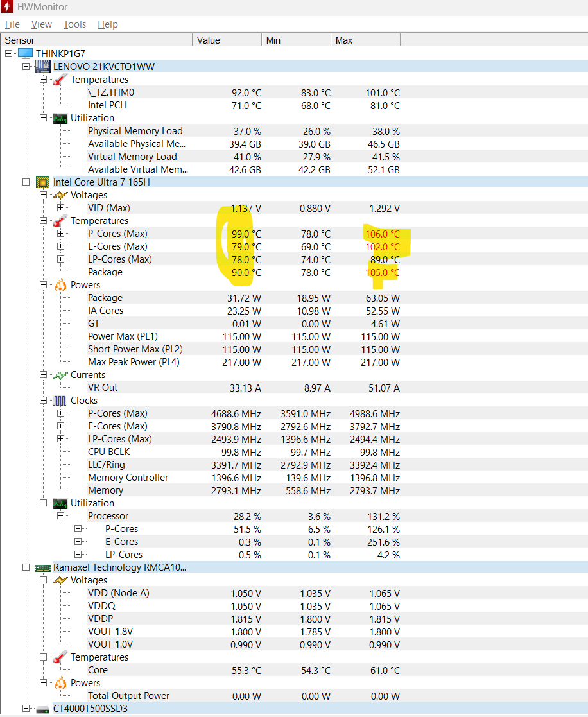Click the Intel Core Ultra 7 CPU chip icon
This screenshot has height=717, width=588.
[x=43, y=182]
